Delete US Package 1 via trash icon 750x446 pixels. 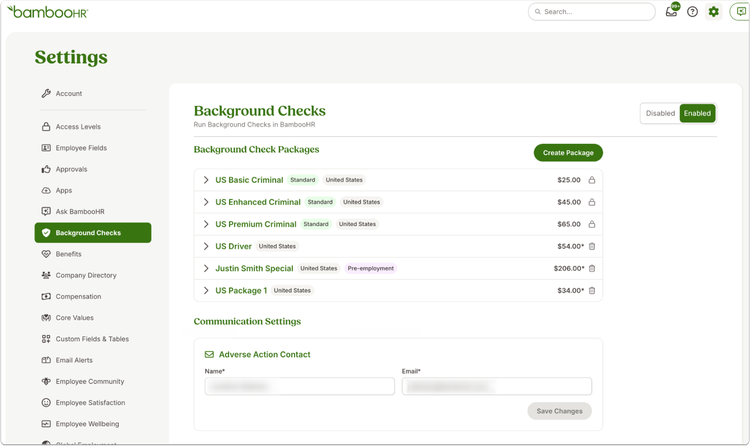coord(592,290)
